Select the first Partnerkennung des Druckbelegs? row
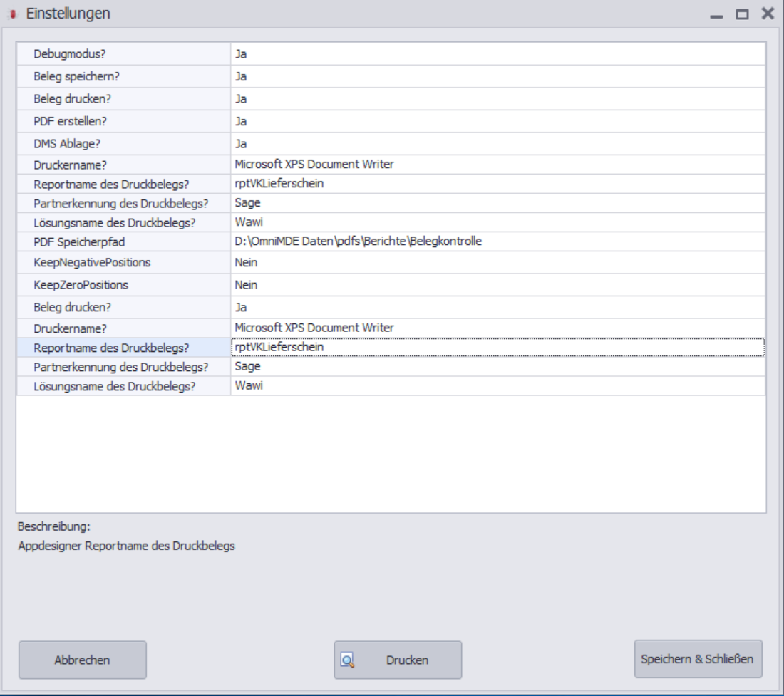 pos(391,203)
